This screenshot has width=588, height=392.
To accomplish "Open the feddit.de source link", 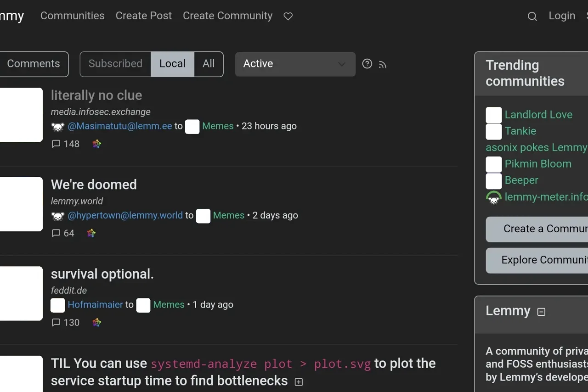I will [69, 291].
